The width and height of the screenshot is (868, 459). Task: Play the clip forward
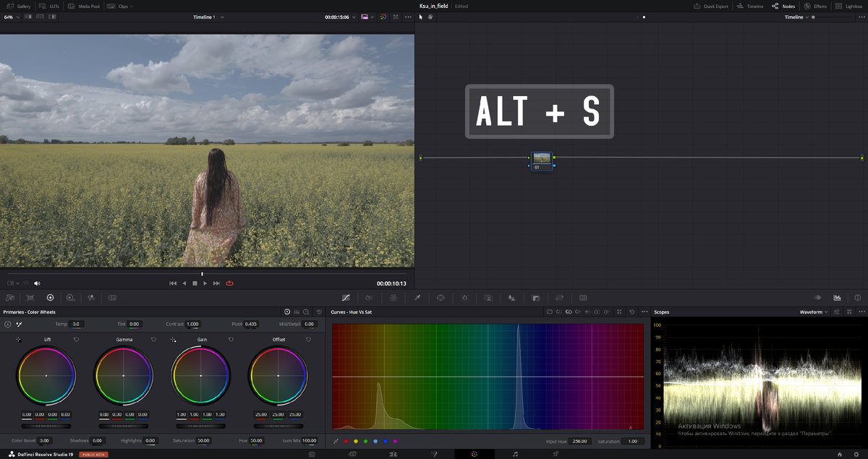pos(205,283)
